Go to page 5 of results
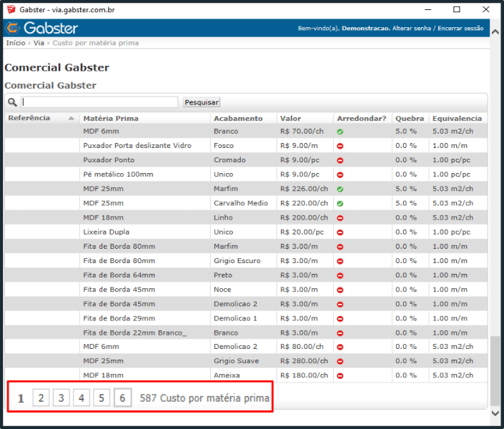Screen dimensions: 504x429 point(102,398)
